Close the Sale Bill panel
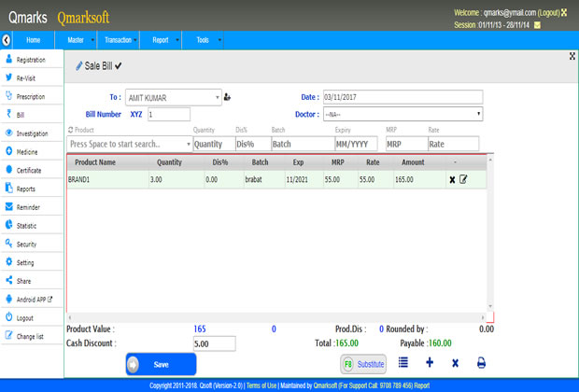The image size is (579, 392). click(x=572, y=56)
